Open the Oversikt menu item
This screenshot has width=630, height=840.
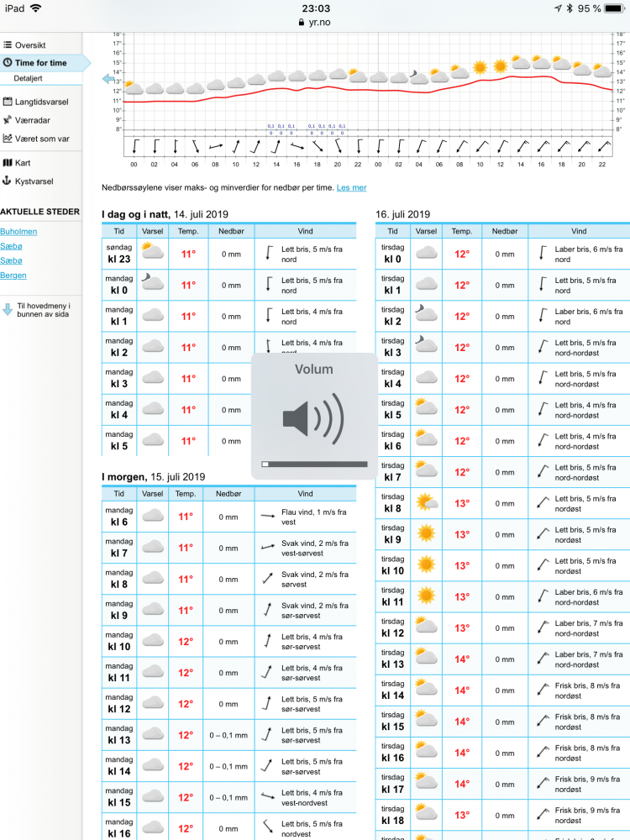coord(30,45)
